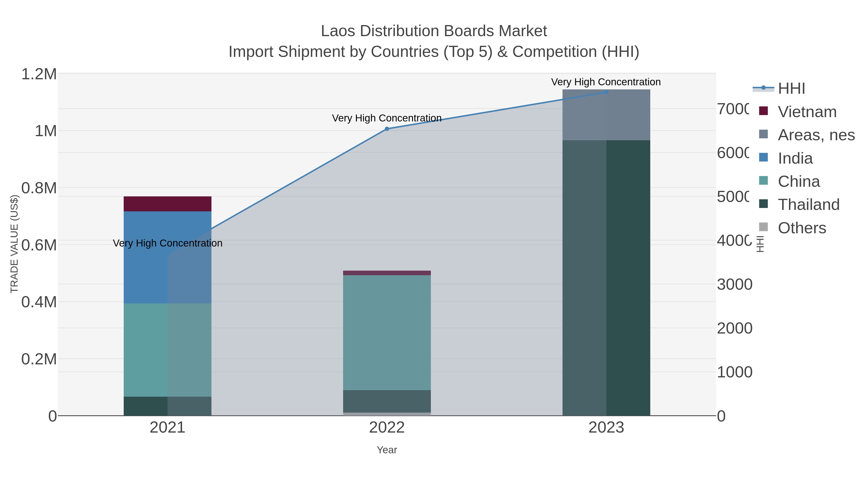The height and width of the screenshot is (488, 868).
Task: Click the 2000 HHI axis tick label
Action: click(x=735, y=328)
